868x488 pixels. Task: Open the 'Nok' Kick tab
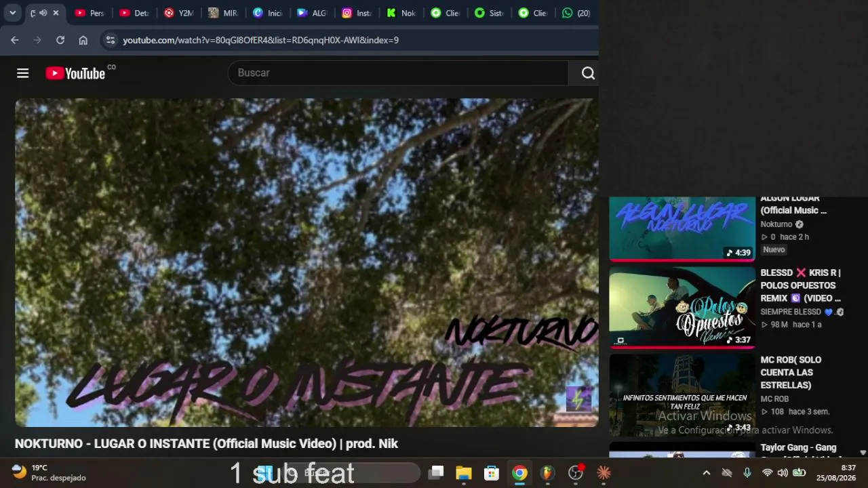pos(401,13)
